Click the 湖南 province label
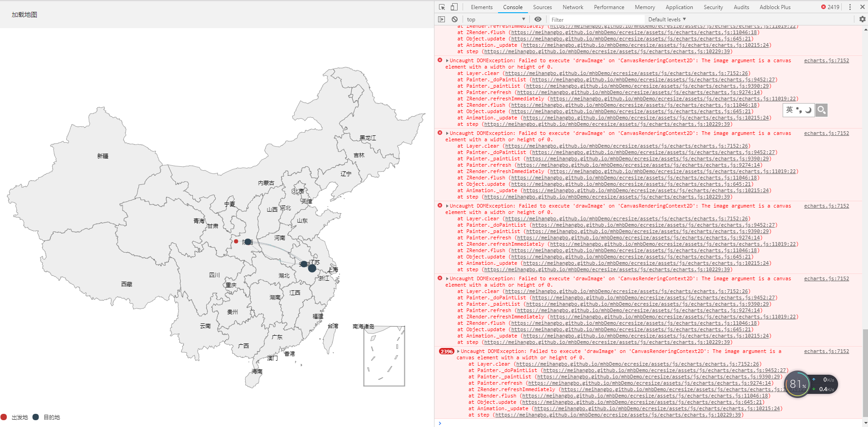This screenshot has width=868, height=427. click(x=275, y=298)
